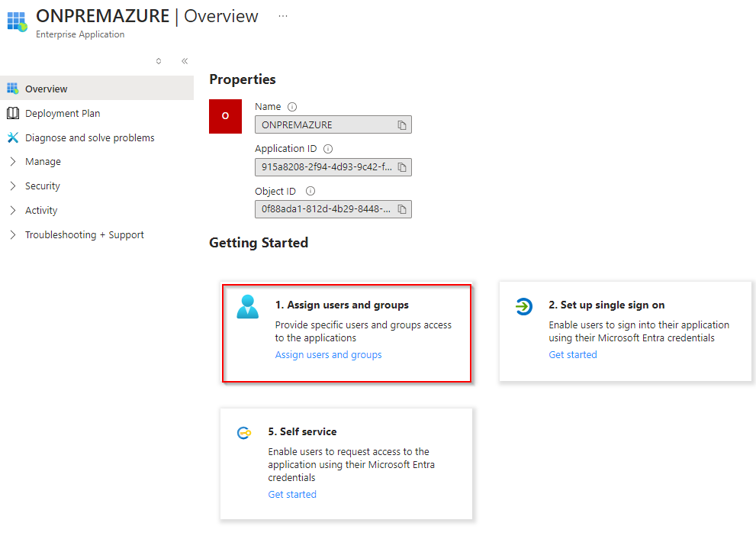Collapse the sidebar with double chevron
756x536 pixels.
[x=185, y=61]
